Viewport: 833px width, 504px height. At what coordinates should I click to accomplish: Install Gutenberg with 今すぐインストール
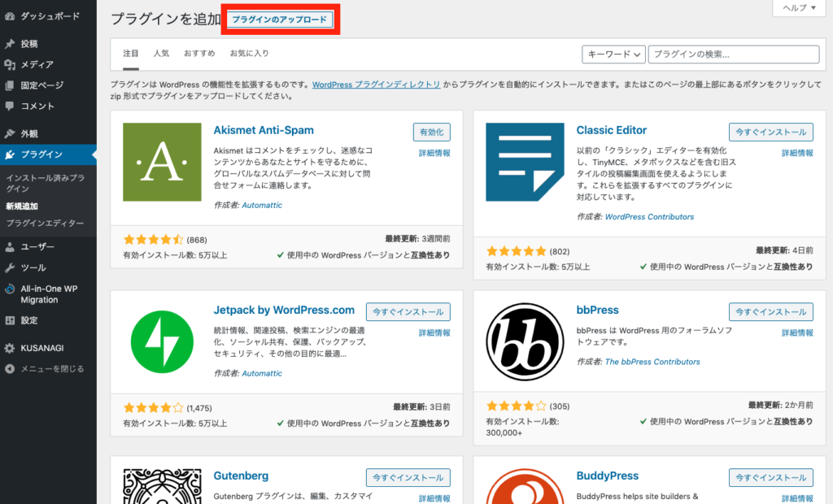[x=408, y=477]
